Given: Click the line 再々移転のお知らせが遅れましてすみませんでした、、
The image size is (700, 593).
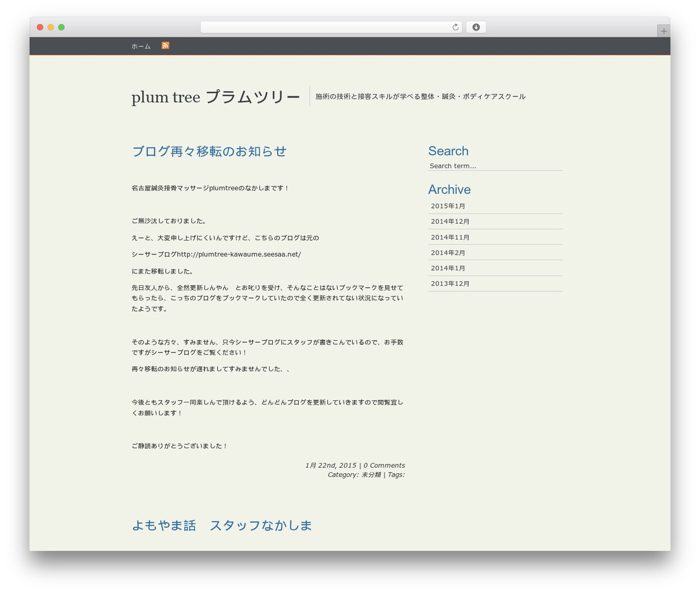Looking at the screenshot, I should point(211,369).
